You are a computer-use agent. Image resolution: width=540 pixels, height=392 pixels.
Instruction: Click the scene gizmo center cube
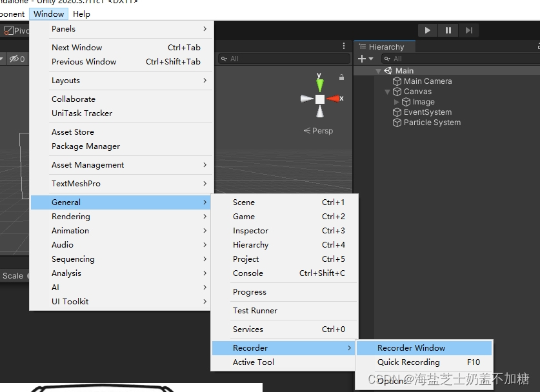point(319,99)
